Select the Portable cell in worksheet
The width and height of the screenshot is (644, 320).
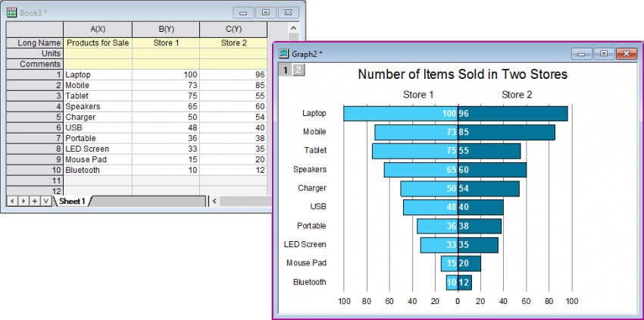(x=98, y=138)
